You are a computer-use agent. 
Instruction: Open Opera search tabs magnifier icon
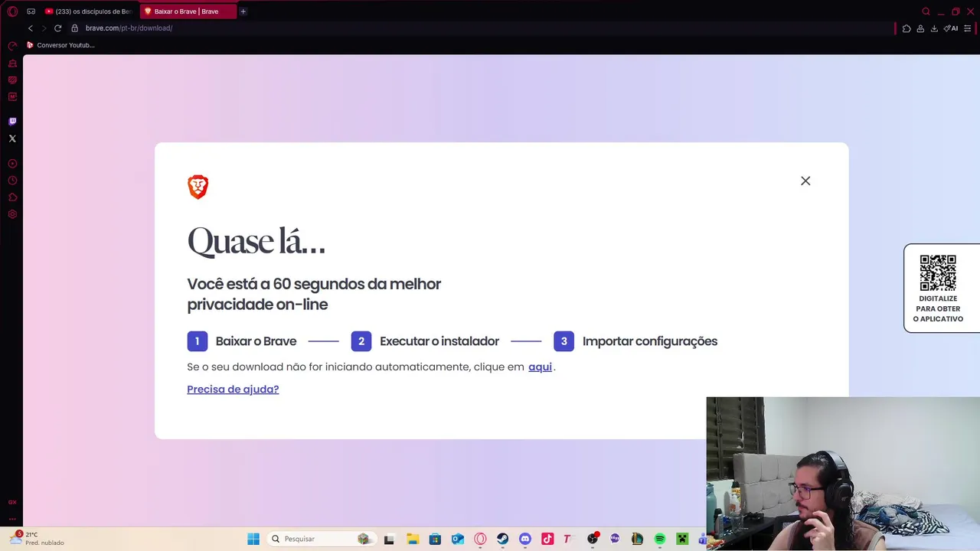926,11
